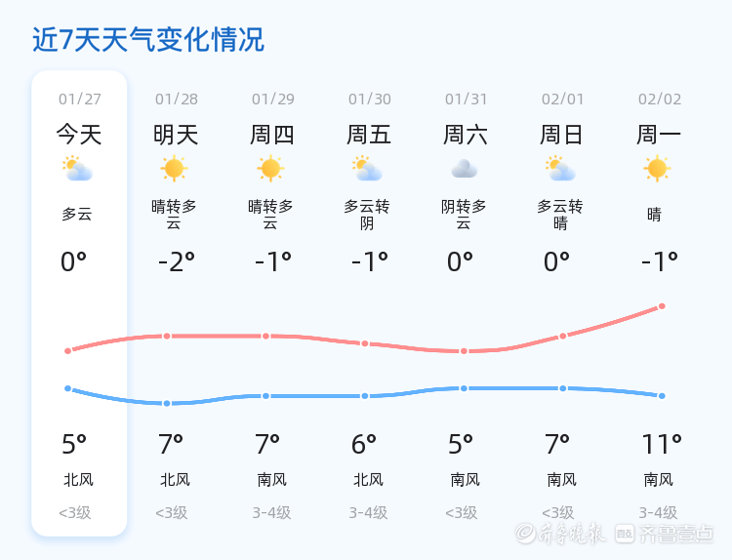Click the low temperature point for 02/01

(x=563, y=388)
